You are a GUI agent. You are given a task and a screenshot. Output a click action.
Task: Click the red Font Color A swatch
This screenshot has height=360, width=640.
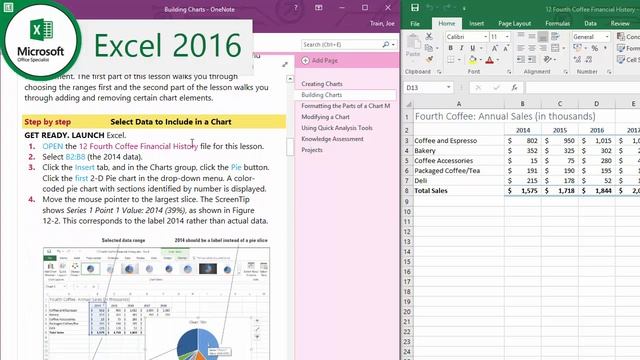click(x=489, y=60)
